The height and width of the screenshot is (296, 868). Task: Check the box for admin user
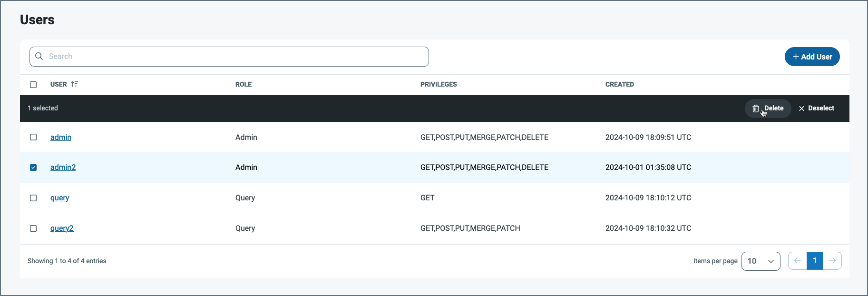pos(33,137)
